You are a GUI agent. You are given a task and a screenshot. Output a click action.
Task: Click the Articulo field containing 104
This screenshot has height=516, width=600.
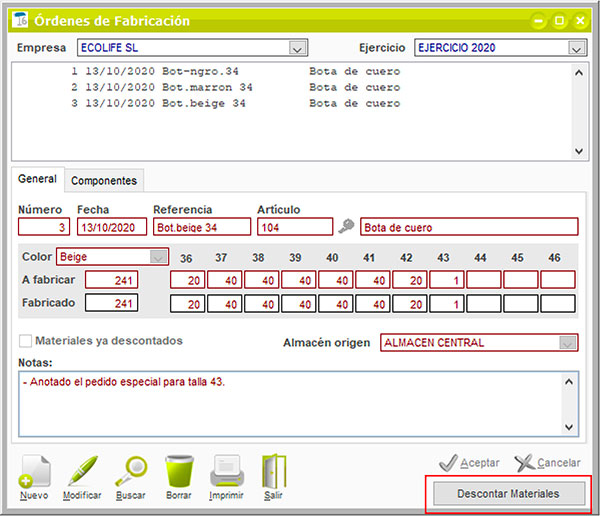pyautogui.click(x=295, y=227)
